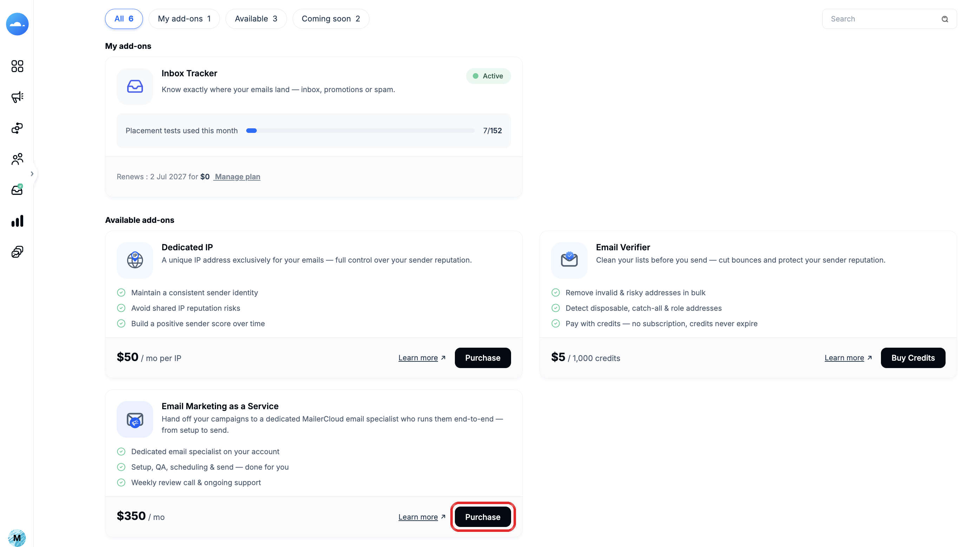Click the MailerCloud logo
980x547 pixels.
click(x=17, y=24)
